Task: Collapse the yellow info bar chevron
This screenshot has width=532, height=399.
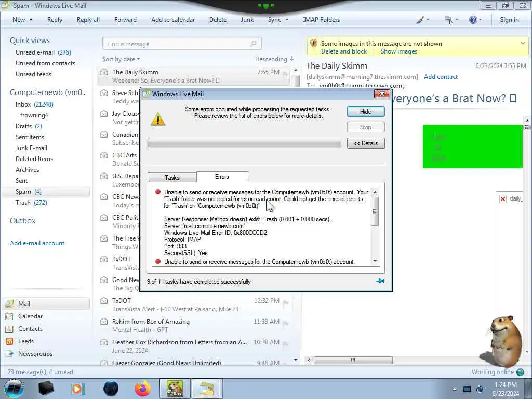Action: point(523,43)
